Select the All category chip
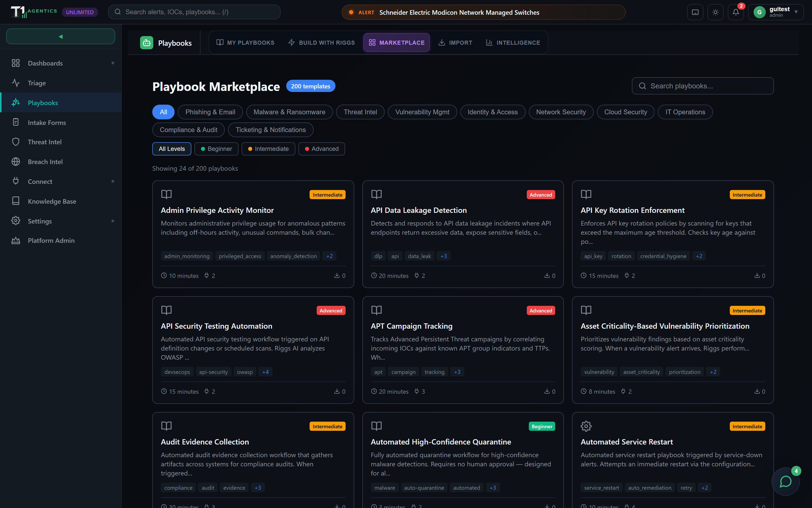812x508 pixels. point(163,112)
